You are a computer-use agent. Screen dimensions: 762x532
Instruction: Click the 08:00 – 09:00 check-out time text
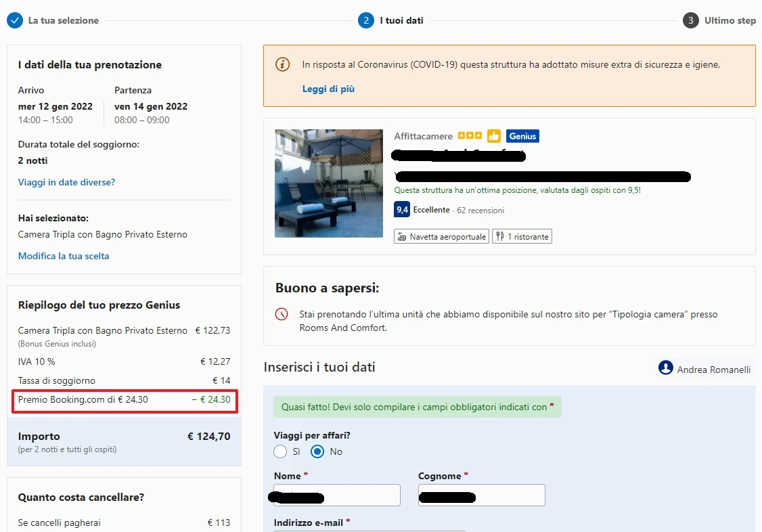(142, 120)
